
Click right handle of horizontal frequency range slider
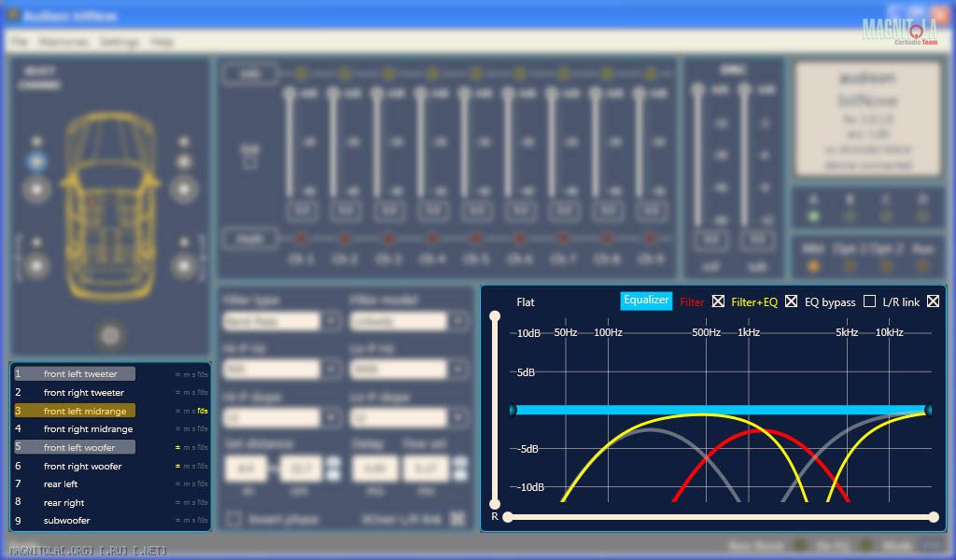point(934,517)
